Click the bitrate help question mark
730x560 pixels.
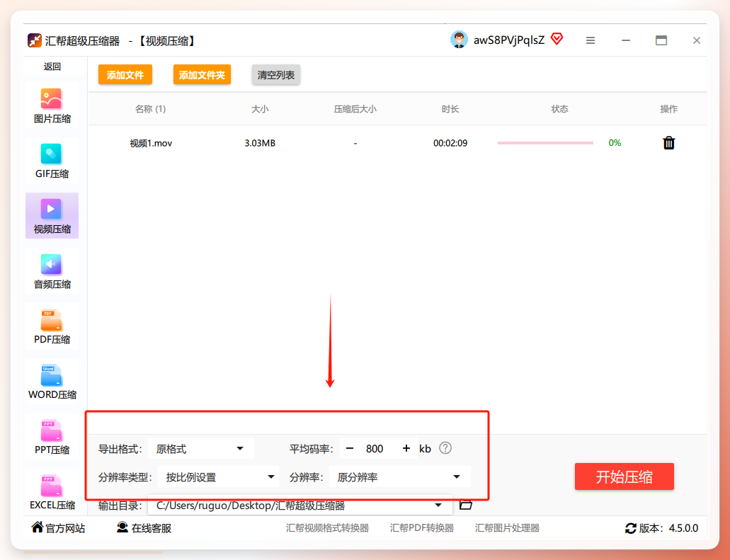445,448
